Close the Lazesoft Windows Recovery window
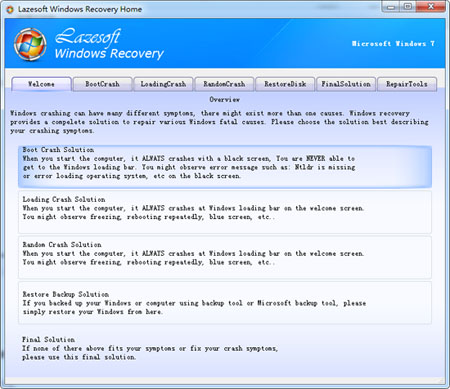Screen dimensions: 450x389 click(431, 6)
